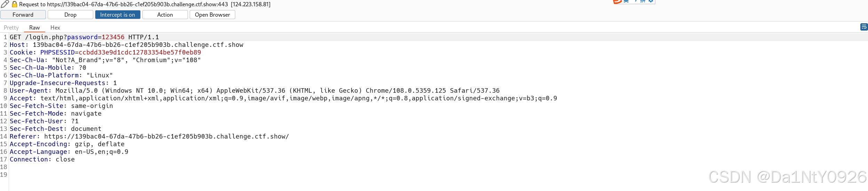Click the pencil edit icon beside request title
Viewport: 868px width, 191px height.
tap(5, 4)
